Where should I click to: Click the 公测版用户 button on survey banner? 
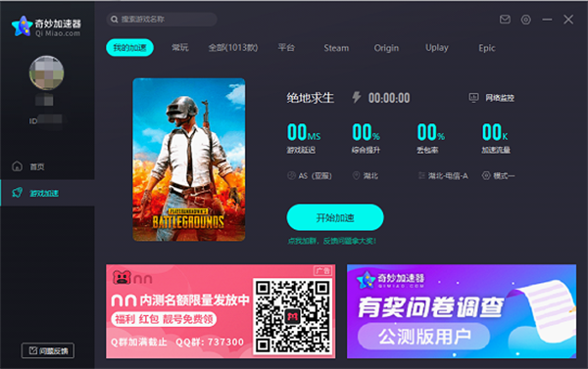click(x=423, y=336)
